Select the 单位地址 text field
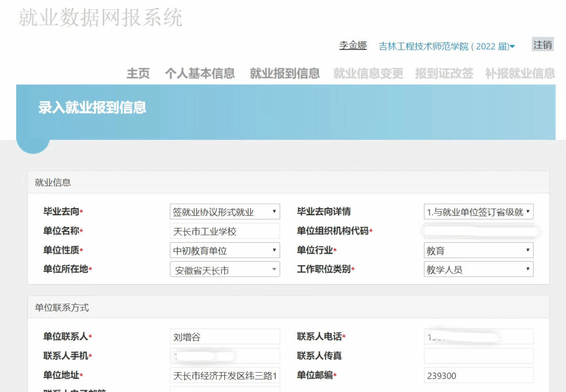Viewport: 566px width, 392px height. coord(225,376)
